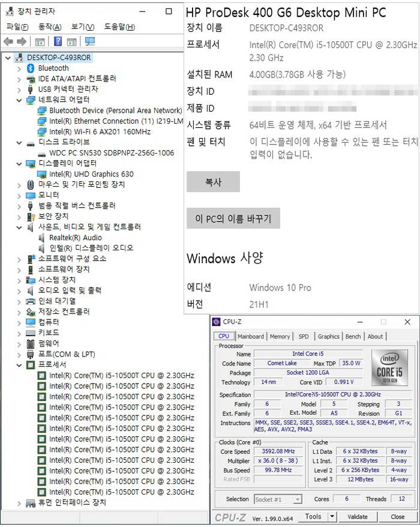Click the Tools button in CPU-Z
Viewport: 420px width, 527px height.
point(313,517)
